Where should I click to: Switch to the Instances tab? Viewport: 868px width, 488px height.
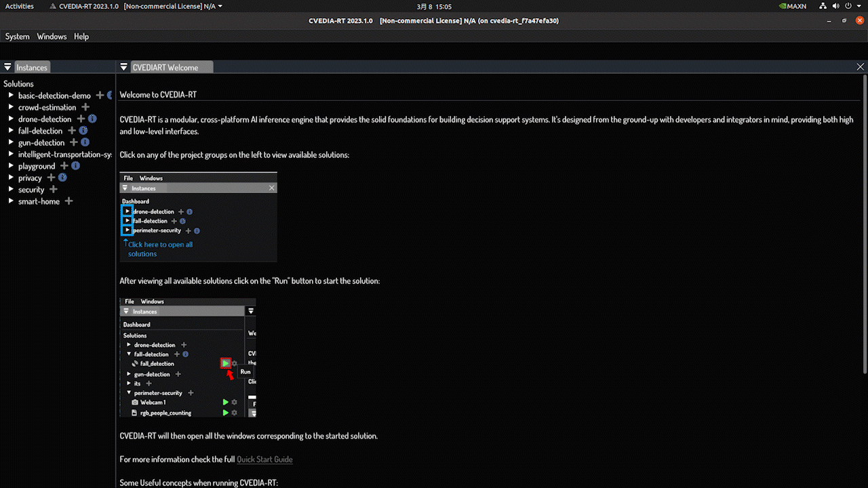pyautogui.click(x=32, y=66)
